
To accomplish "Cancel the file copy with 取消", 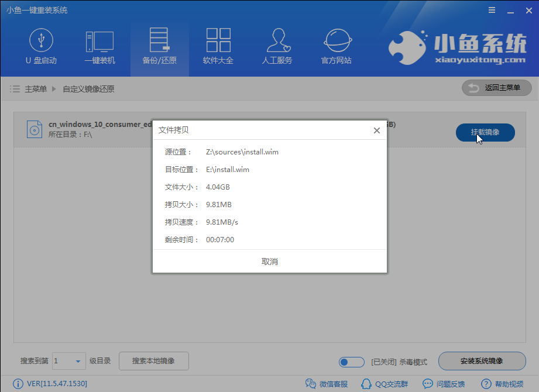I will click(269, 262).
